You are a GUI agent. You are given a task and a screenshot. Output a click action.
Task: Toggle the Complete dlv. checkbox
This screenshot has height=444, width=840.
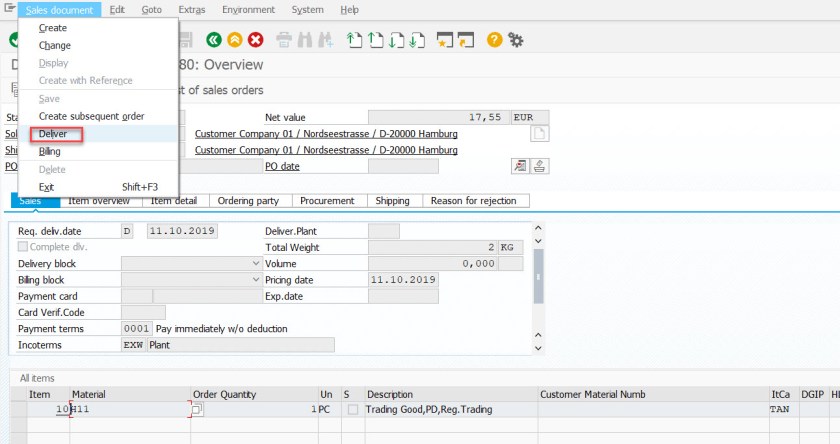click(23, 247)
